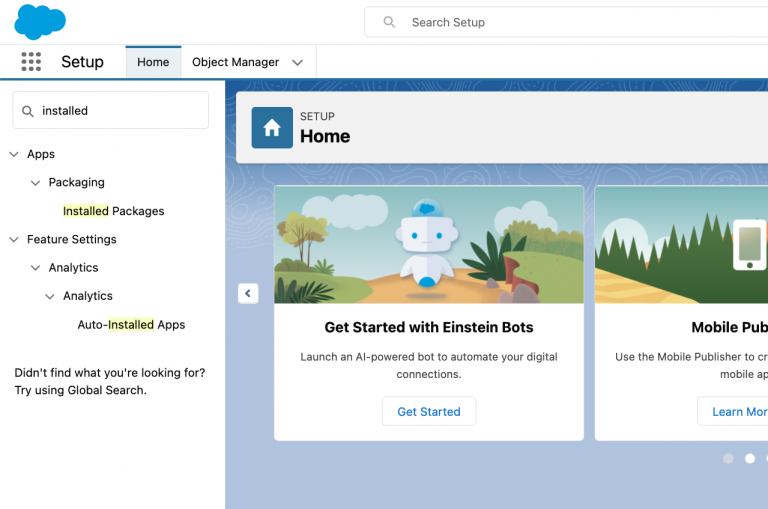Open Installed Packages in the tree
Screen dimensions: 768x509
(114, 211)
